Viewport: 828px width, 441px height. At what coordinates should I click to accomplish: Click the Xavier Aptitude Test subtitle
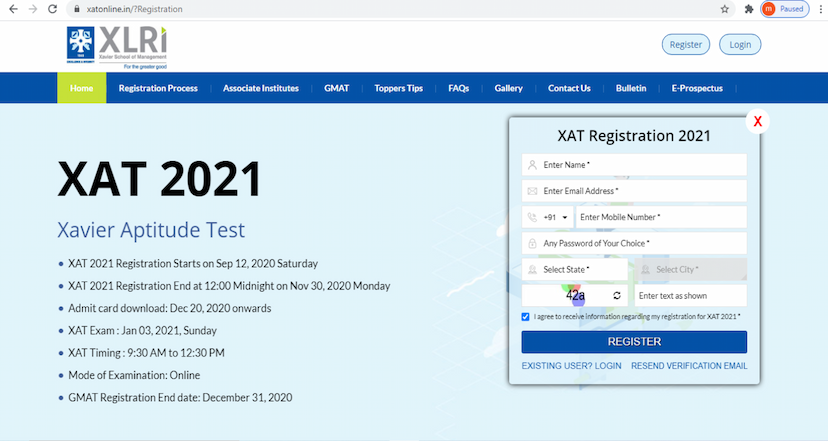pos(151,230)
